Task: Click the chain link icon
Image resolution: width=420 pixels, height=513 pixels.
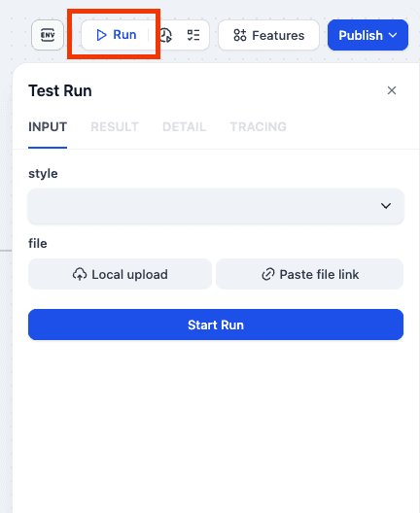Action: pos(267,274)
